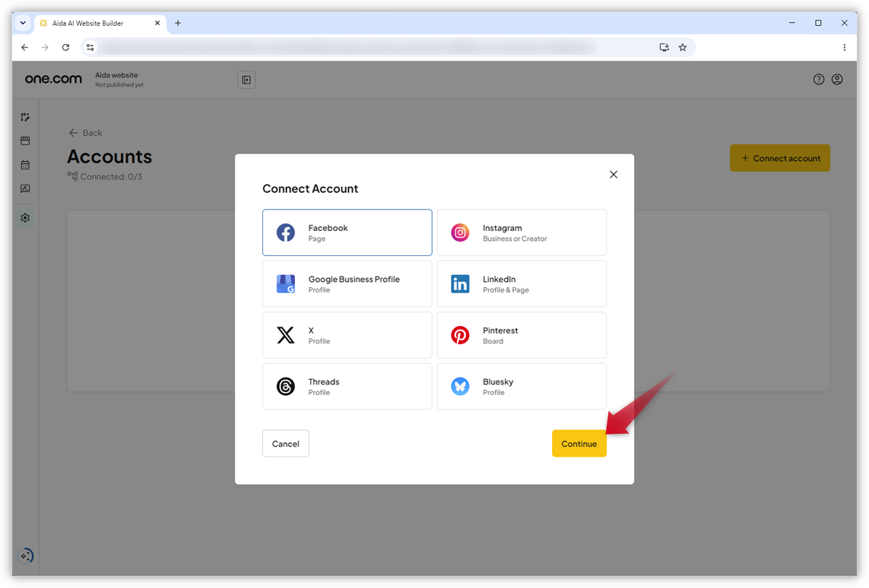Open the analytics presentation sidebar icon

click(x=25, y=189)
